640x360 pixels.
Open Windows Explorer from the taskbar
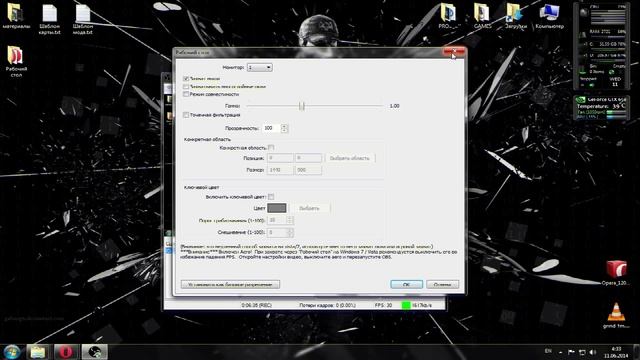(x=38, y=352)
